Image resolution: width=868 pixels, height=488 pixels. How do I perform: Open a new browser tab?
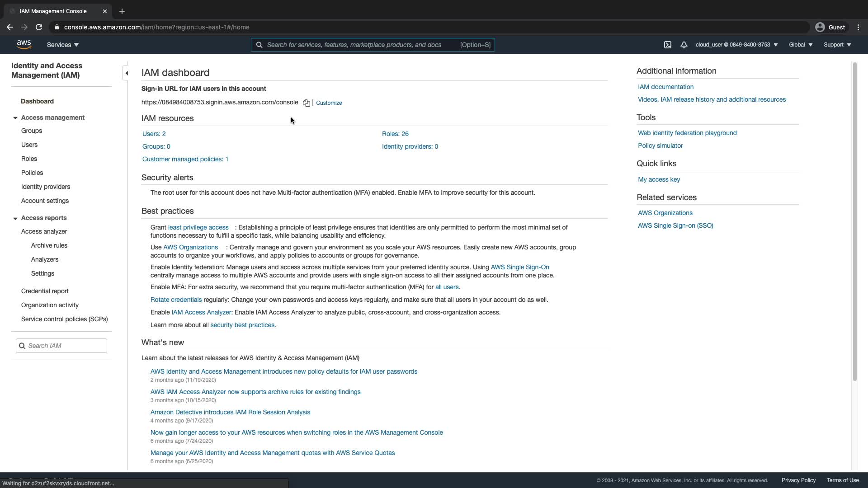(x=122, y=11)
